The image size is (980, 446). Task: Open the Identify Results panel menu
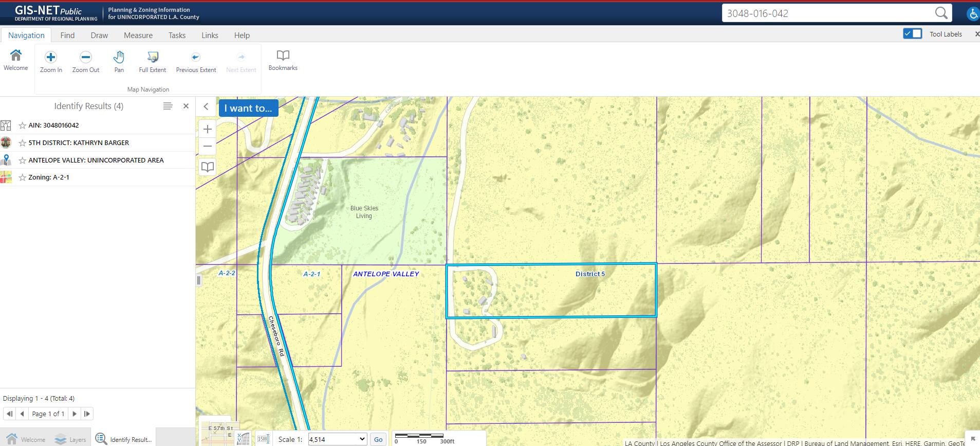tap(168, 106)
